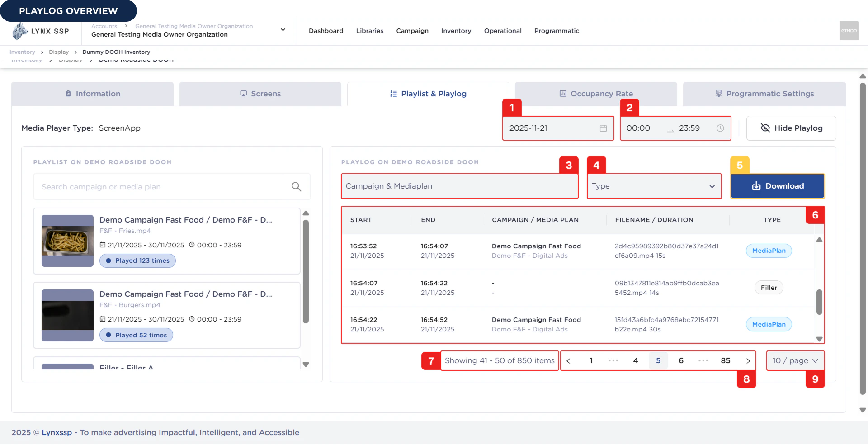Go to page 1 in pagination
The height and width of the screenshot is (445, 868).
pyautogui.click(x=591, y=361)
